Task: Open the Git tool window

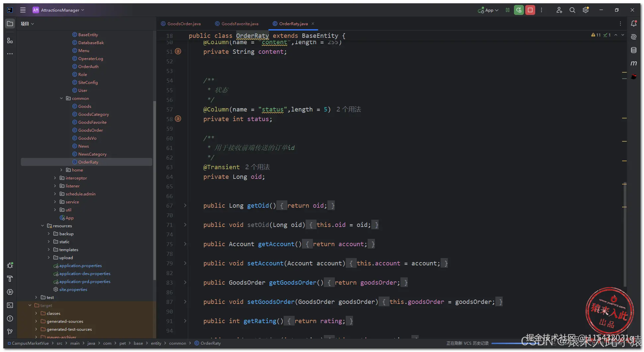Action: [10, 332]
